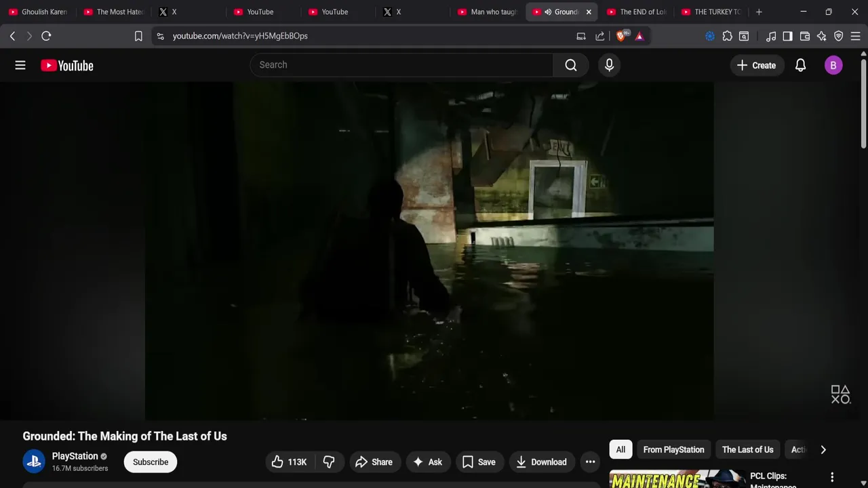
Task: Open the extensions puzzle menu
Action: pyautogui.click(x=727, y=36)
